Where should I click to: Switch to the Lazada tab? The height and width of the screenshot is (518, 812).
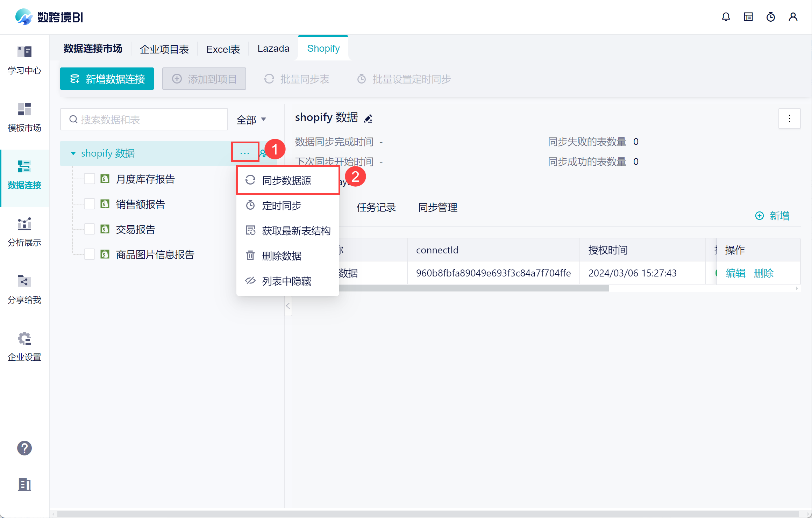[x=273, y=49]
